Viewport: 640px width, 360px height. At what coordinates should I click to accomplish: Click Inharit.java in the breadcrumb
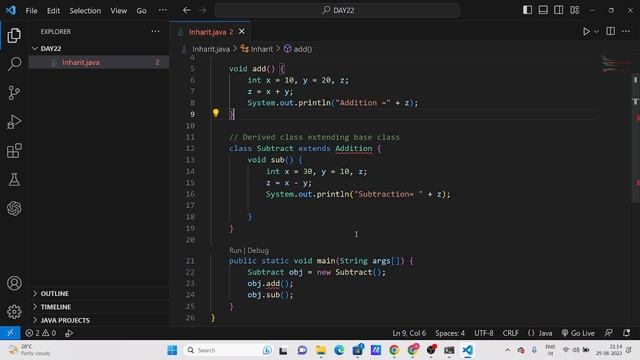211,49
